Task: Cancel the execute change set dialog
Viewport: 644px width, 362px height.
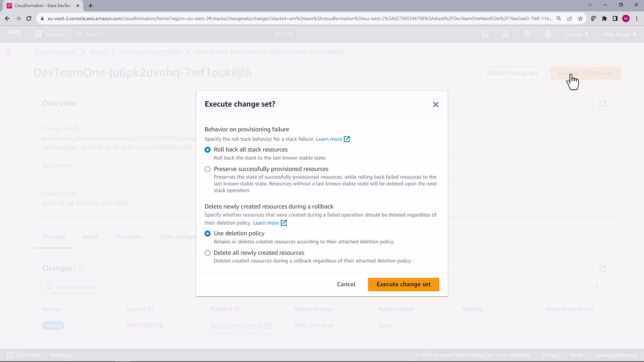Action: [x=346, y=284]
